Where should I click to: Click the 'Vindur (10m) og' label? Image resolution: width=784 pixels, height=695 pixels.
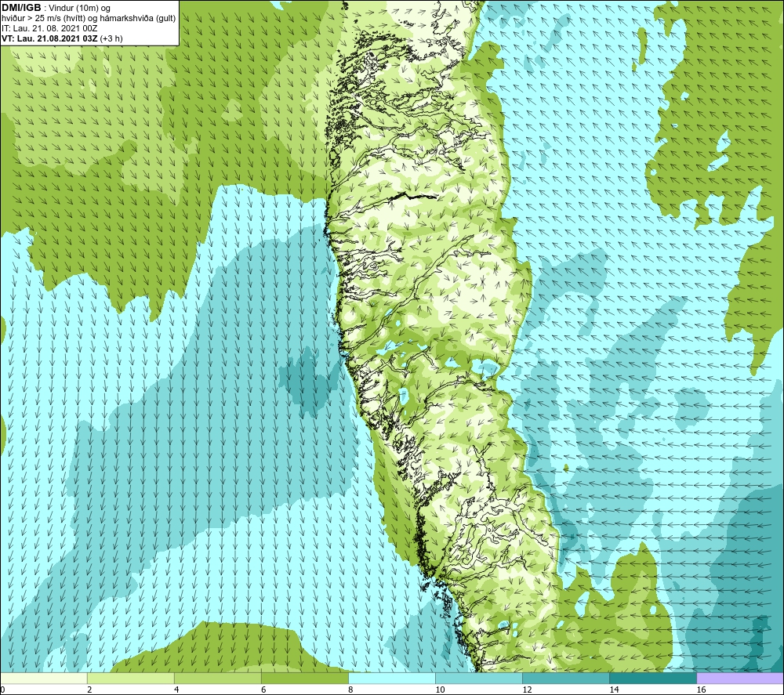coord(81,9)
